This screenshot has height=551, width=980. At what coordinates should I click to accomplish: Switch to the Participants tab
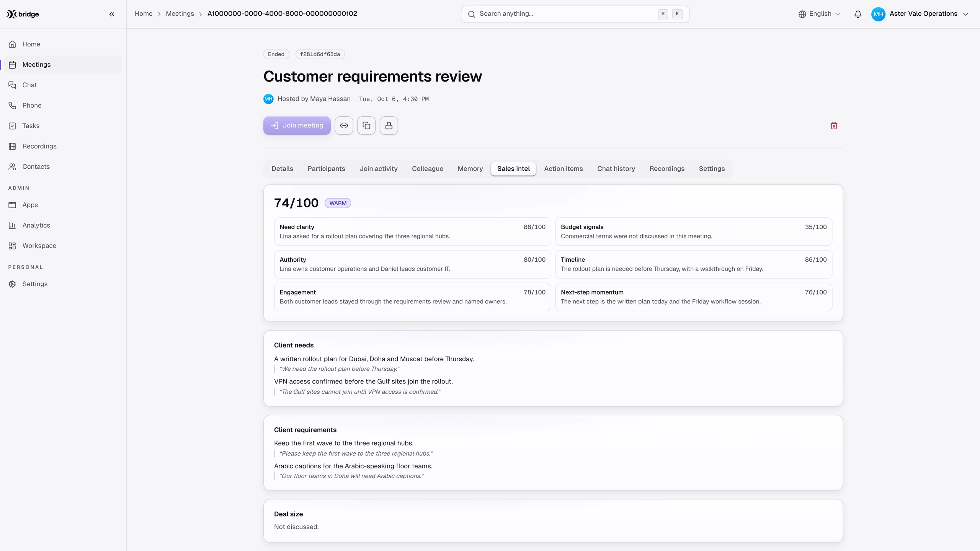click(326, 169)
